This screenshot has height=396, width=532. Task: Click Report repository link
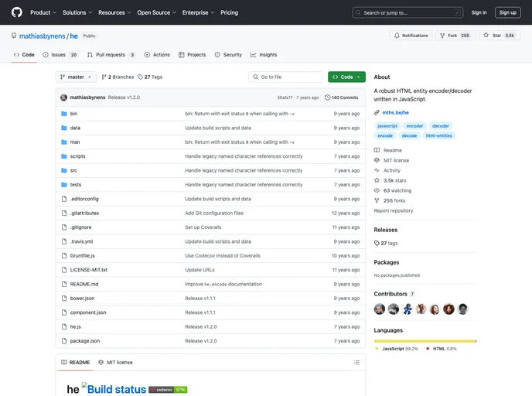pyautogui.click(x=394, y=210)
